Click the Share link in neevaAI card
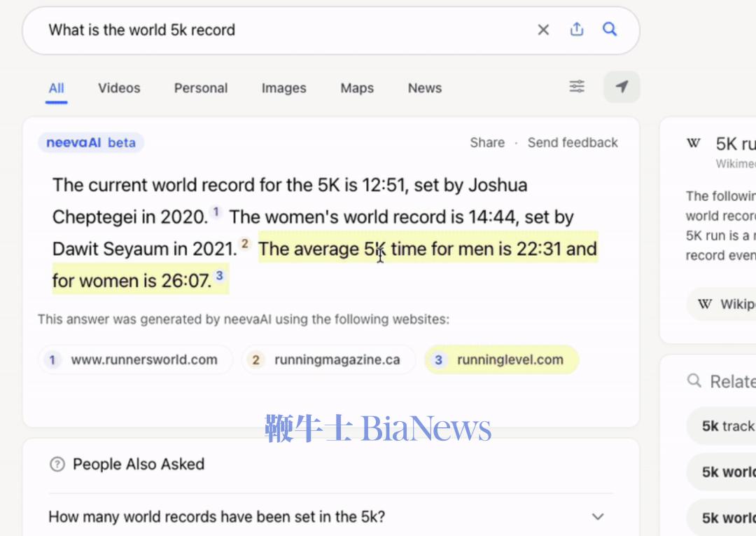 [x=487, y=143]
